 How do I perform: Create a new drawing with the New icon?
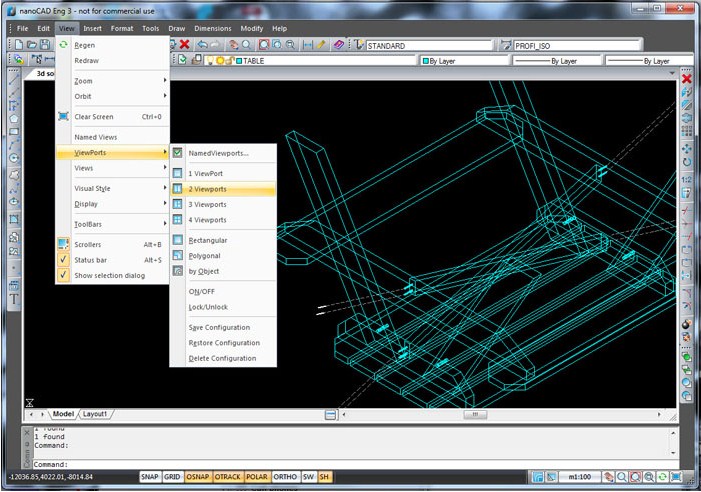pyautogui.click(x=19, y=44)
